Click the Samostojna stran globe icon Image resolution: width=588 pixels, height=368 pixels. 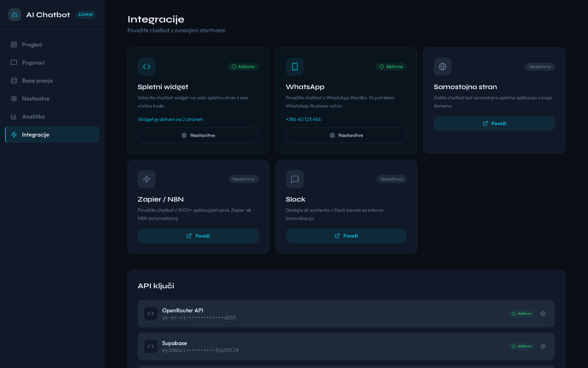pyautogui.click(x=443, y=67)
